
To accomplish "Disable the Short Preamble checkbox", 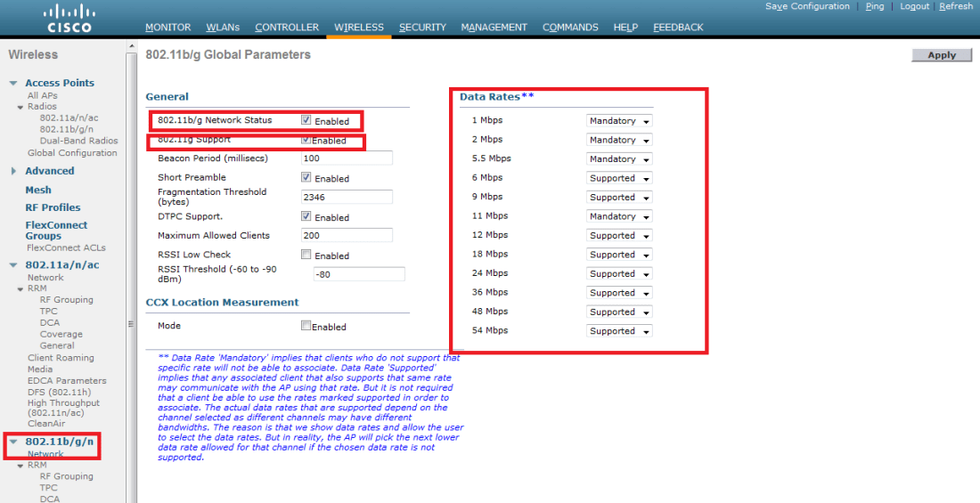I will [306, 178].
